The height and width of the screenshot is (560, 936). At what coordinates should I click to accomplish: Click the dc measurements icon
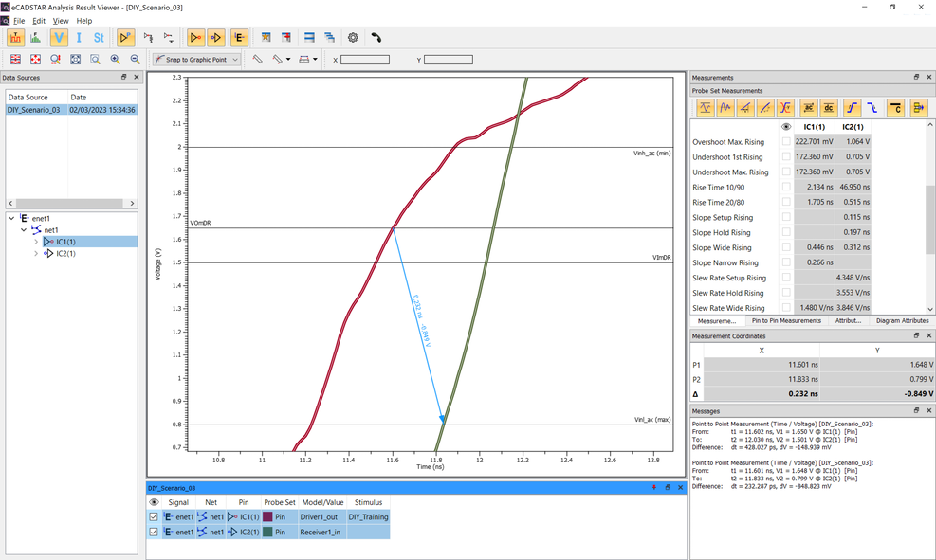(828, 108)
